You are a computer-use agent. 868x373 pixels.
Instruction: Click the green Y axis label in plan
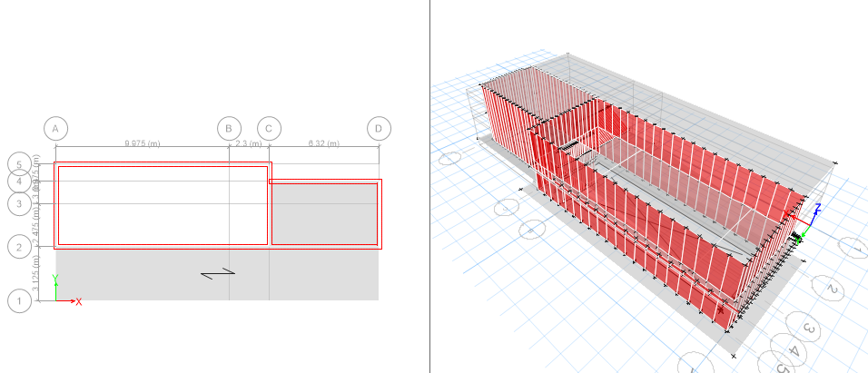click(x=56, y=280)
